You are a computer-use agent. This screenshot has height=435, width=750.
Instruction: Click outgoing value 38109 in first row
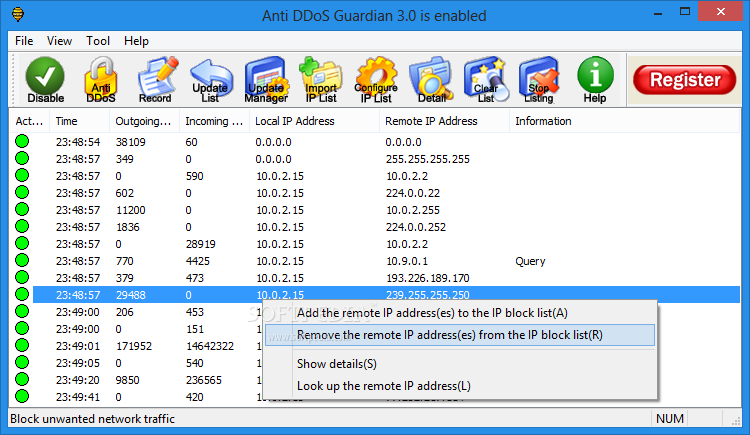[131, 142]
